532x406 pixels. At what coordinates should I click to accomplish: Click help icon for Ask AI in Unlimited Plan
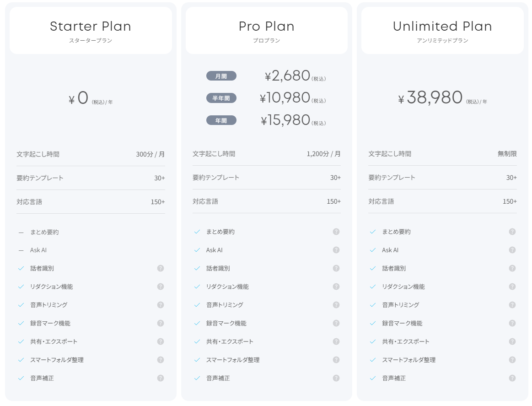click(x=512, y=250)
